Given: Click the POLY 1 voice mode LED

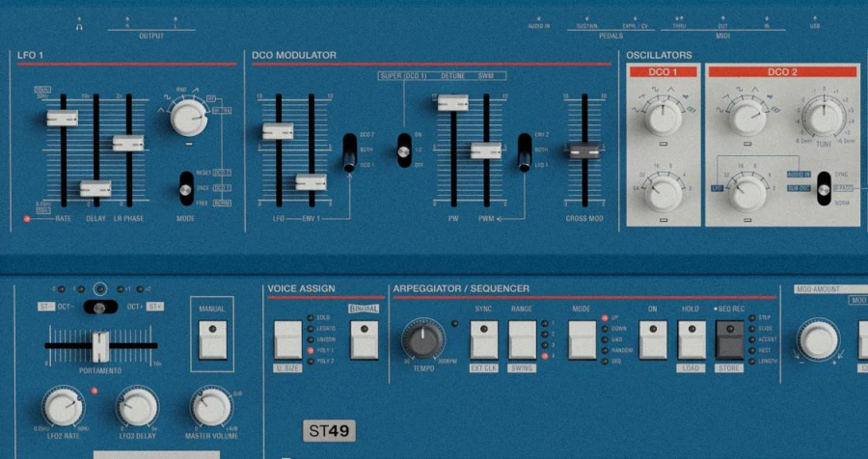Looking at the screenshot, I should click(312, 350).
